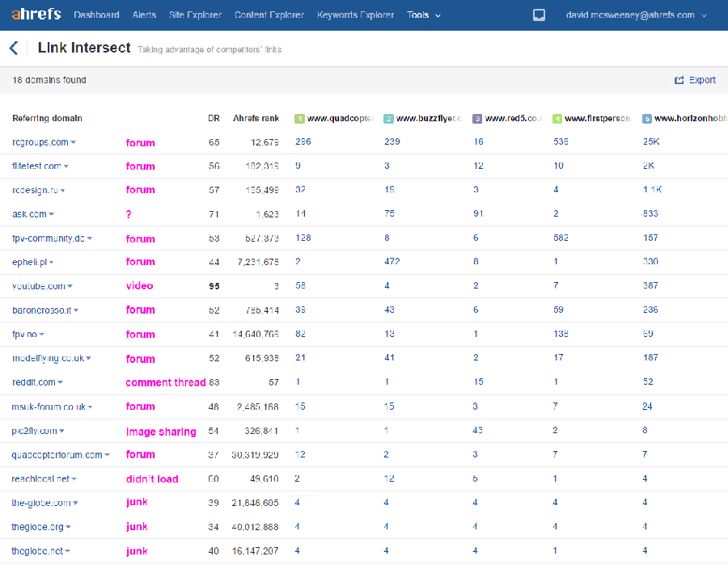Click the 52 link count for reddit.com
Viewport: 728px width, 569px height.
pos(648,381)
